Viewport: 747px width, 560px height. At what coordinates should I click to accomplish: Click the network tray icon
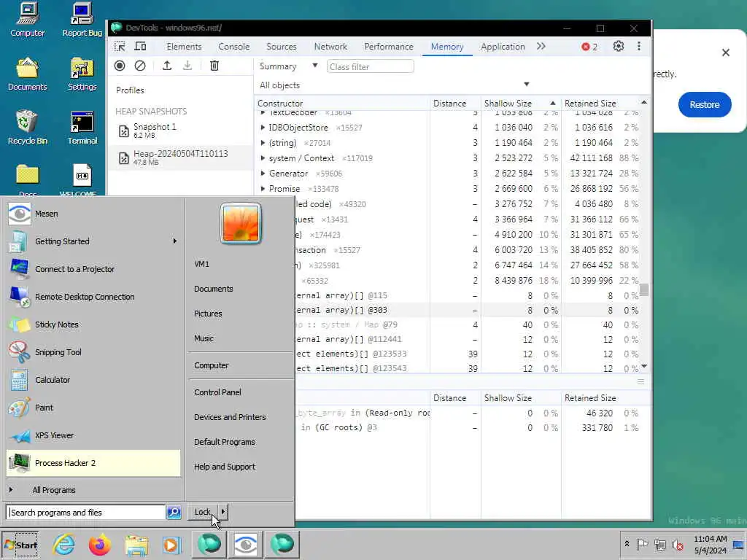click(659, 544)
